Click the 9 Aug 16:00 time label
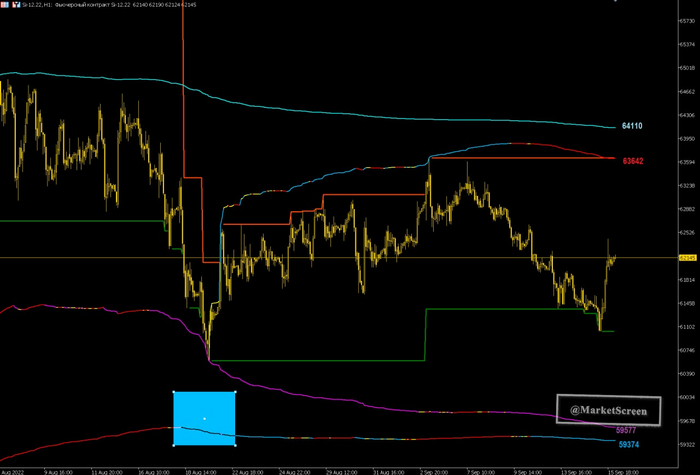 (x=58, y=472)
